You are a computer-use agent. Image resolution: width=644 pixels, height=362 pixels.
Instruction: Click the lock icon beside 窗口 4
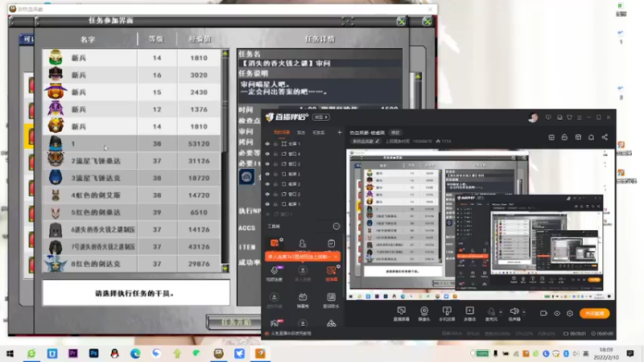(275, 154)
